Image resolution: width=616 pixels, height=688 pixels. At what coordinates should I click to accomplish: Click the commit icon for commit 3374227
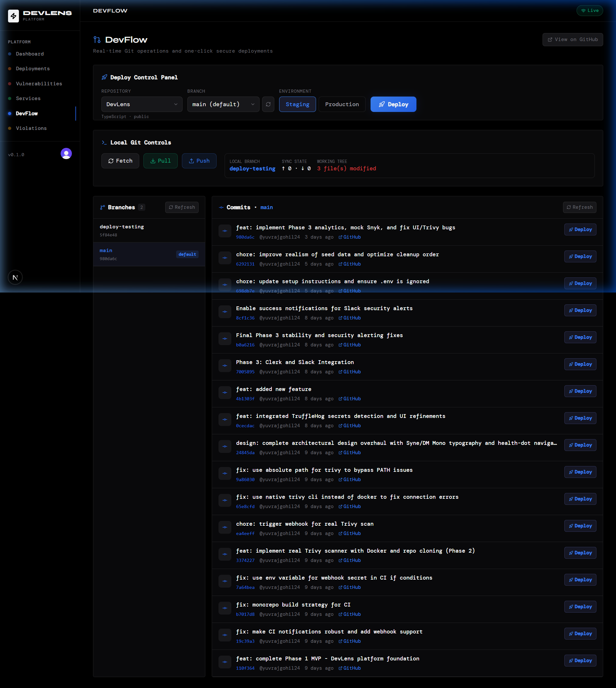[225, 554]
